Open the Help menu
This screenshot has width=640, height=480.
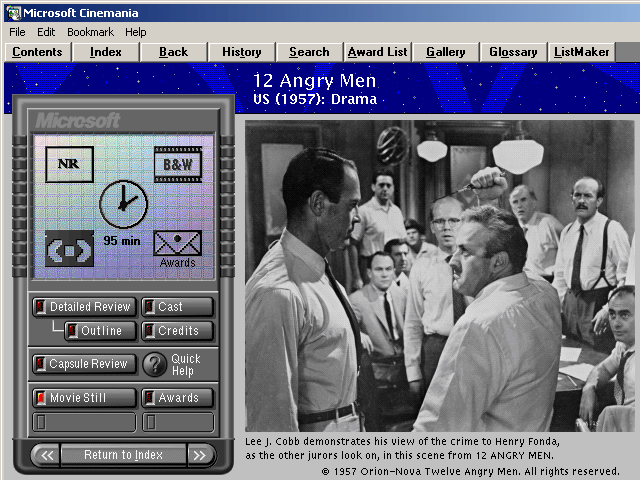(136, 32)
